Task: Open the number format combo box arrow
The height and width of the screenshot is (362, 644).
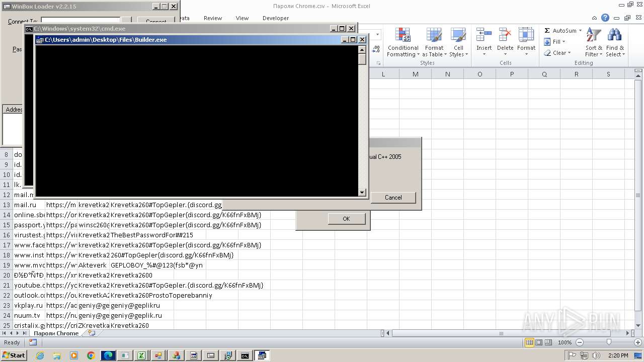Action: pos(377,35)
